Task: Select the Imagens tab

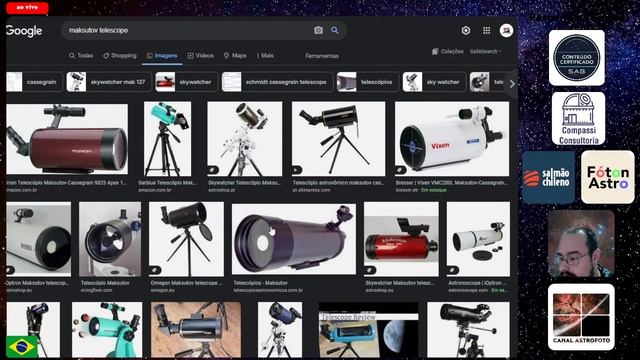Action: (x=162, y=56)
